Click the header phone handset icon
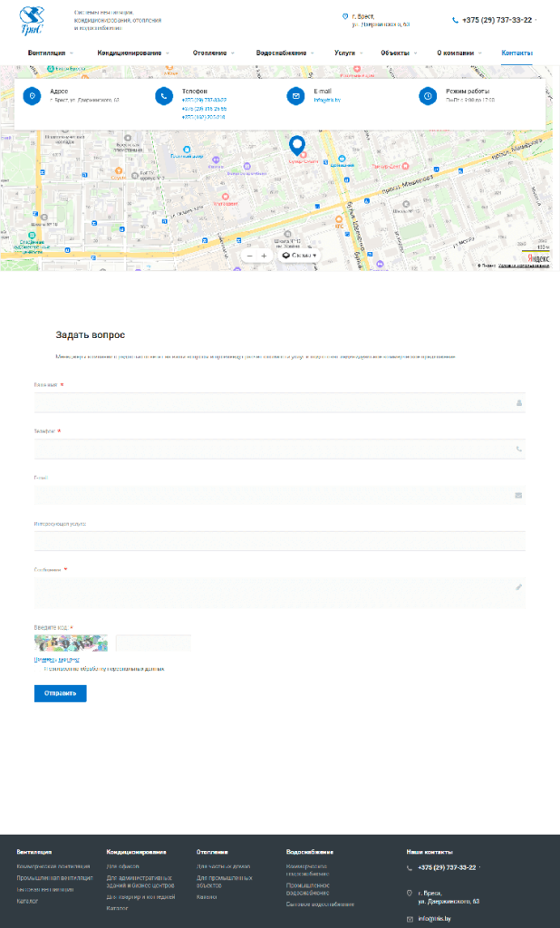560x928 pixels. point(455,20)
